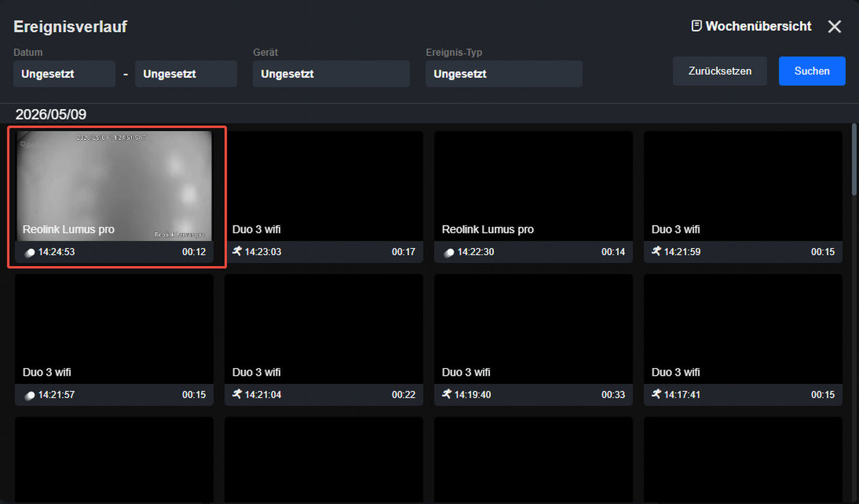Screen dimensions: 859x504
Task: Open the Wochenübersicht weekly overview
Action: tap(751, 26)
